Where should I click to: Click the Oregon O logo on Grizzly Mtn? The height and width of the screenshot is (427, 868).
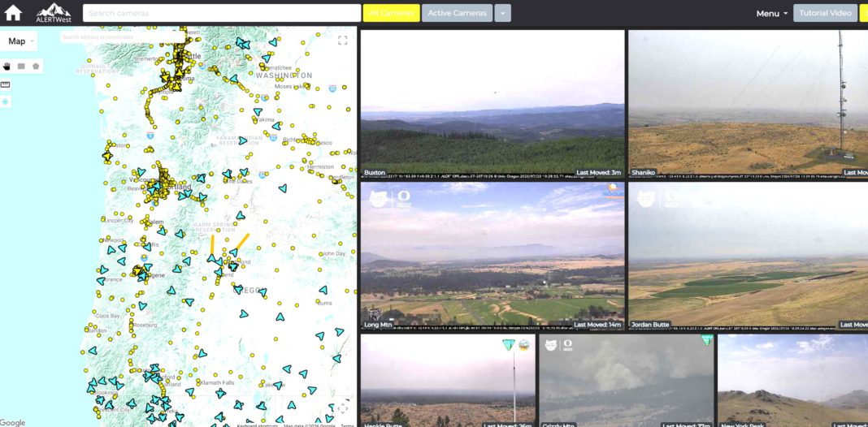567,345
